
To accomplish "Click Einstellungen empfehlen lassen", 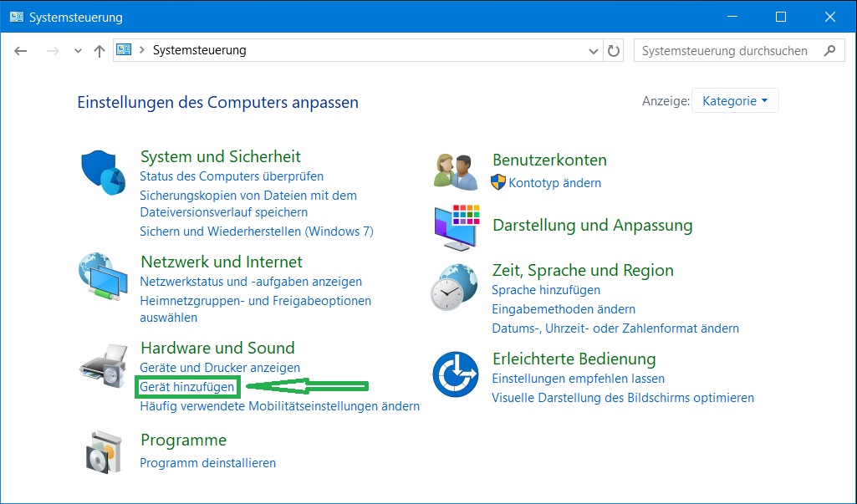I will [x=579, y=379].
